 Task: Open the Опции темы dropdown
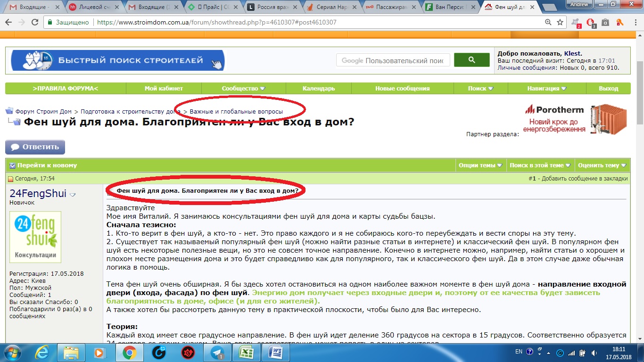[481, 165]
